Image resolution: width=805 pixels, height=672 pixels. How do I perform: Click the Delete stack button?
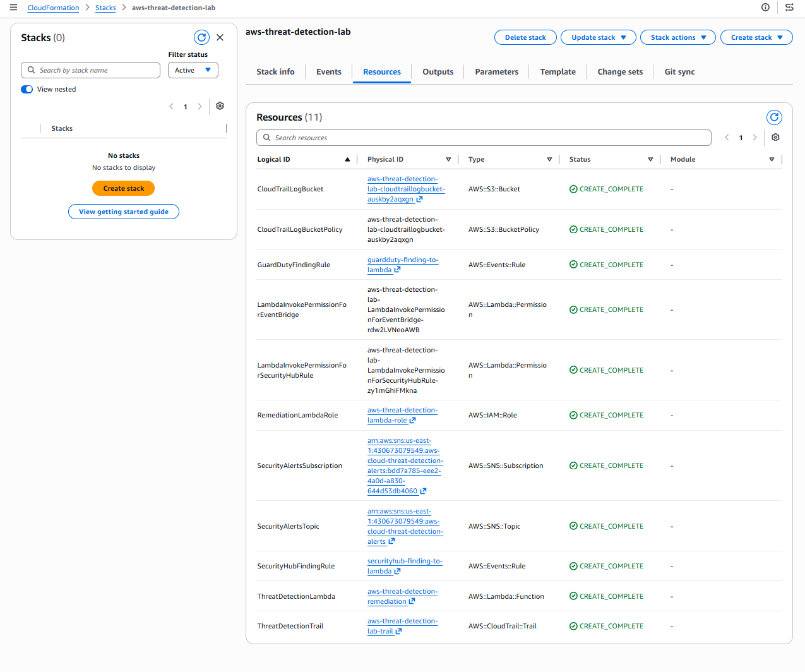click(525, 37)
